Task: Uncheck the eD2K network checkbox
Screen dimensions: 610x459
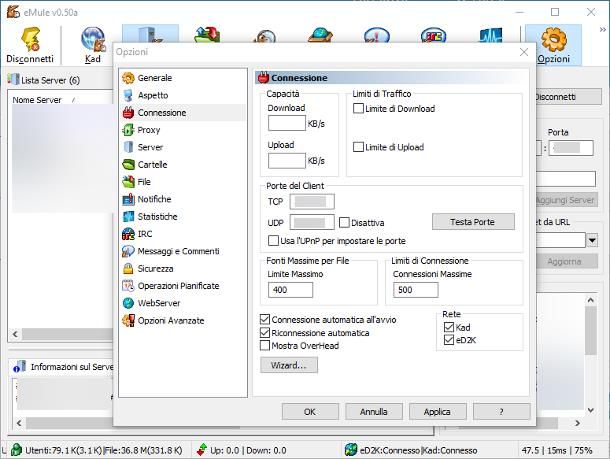Action: pos(449,340)
